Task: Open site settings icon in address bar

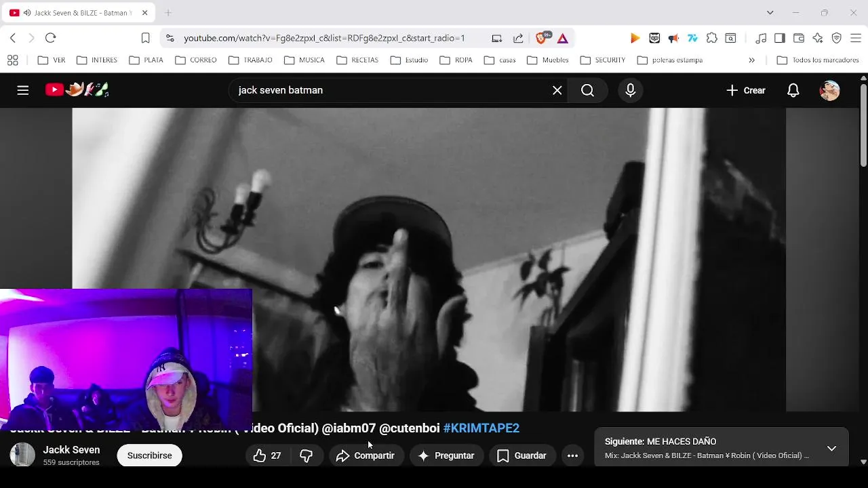Action: 170,38
